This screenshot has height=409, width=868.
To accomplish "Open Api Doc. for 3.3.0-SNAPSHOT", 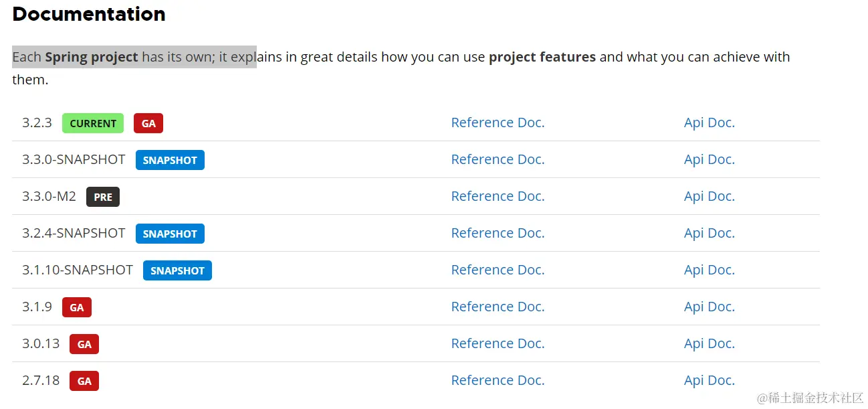I will (x=709, y=159).
